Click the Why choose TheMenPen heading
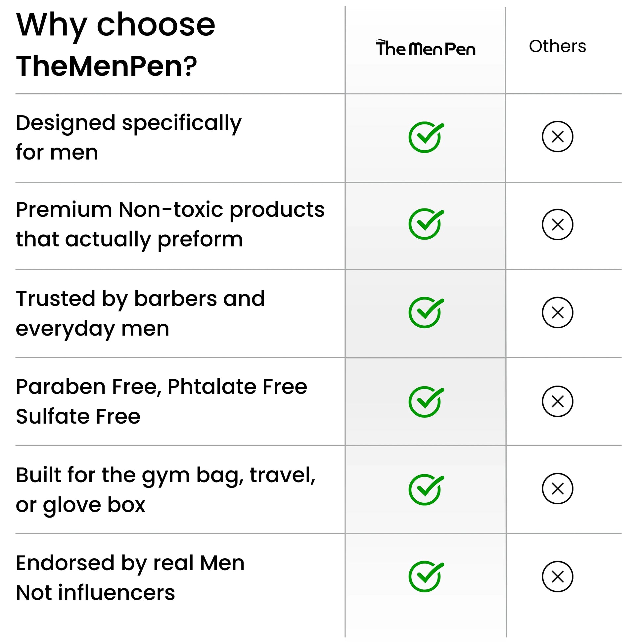 tap(115, 45)
